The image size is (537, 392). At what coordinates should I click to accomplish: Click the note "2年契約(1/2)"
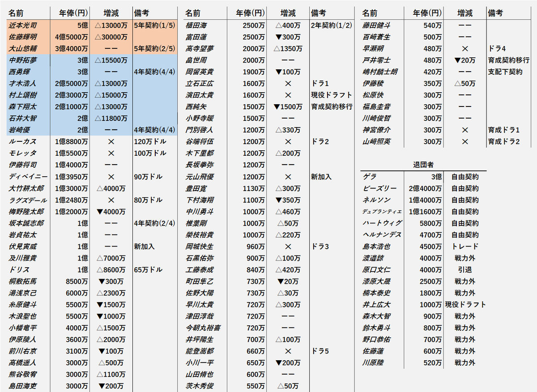tap(331, 26)
